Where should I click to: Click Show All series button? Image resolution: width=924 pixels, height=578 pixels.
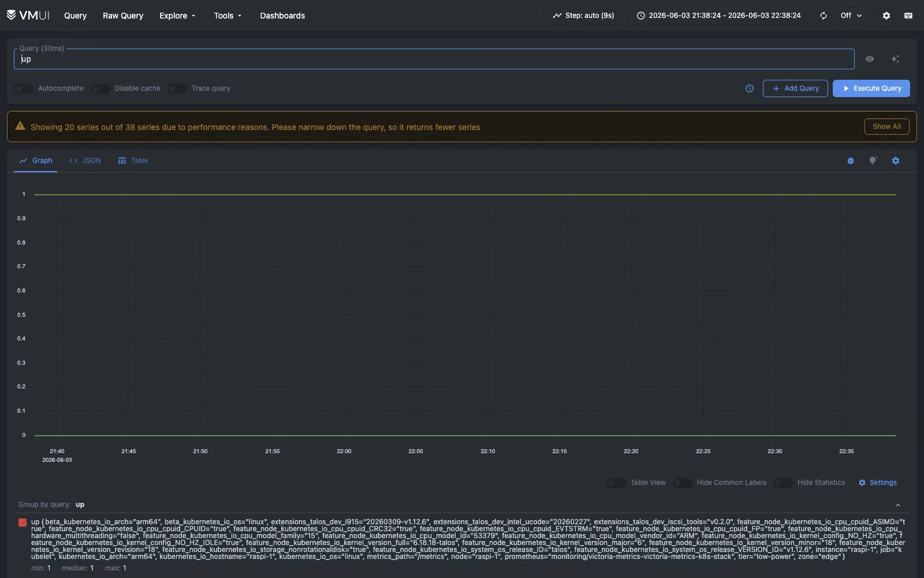click(x=886, y=127)
